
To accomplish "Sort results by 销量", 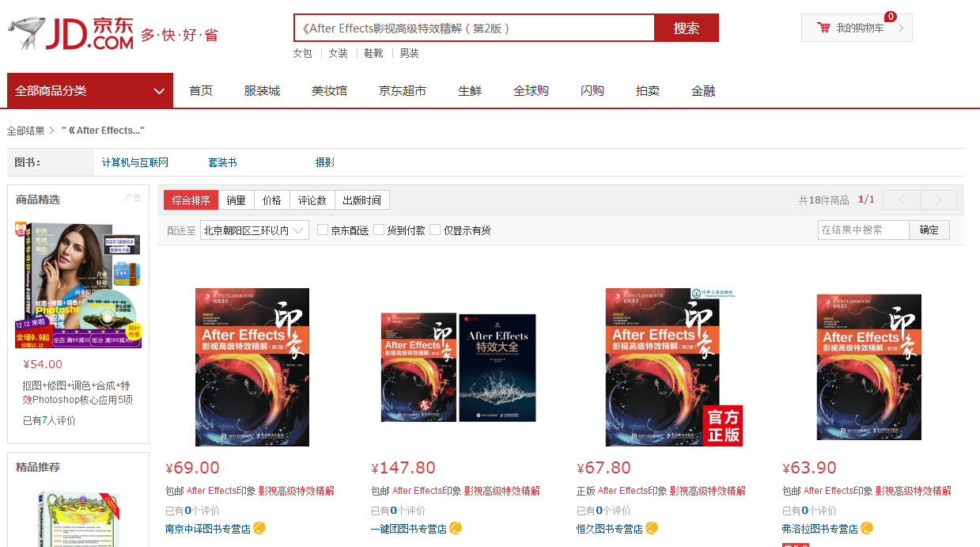I will [236, 200].
